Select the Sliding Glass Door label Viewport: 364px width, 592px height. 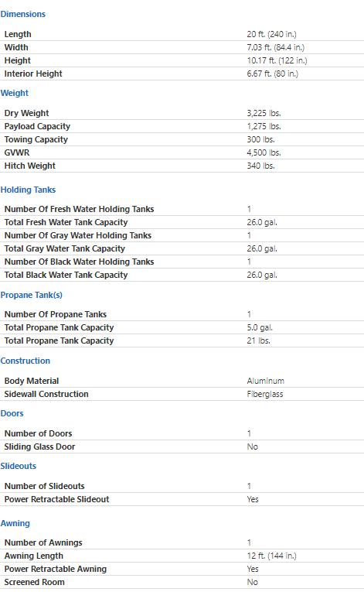(39, 447)
